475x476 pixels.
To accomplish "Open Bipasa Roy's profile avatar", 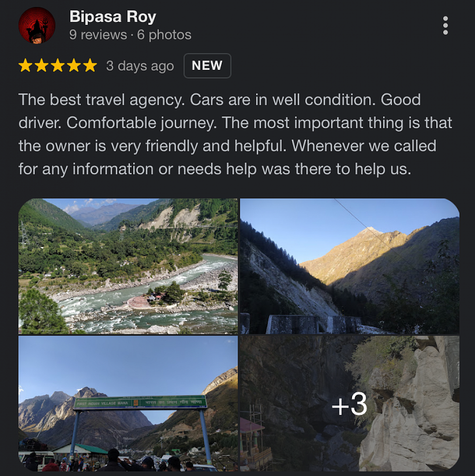I will (37, 25).
